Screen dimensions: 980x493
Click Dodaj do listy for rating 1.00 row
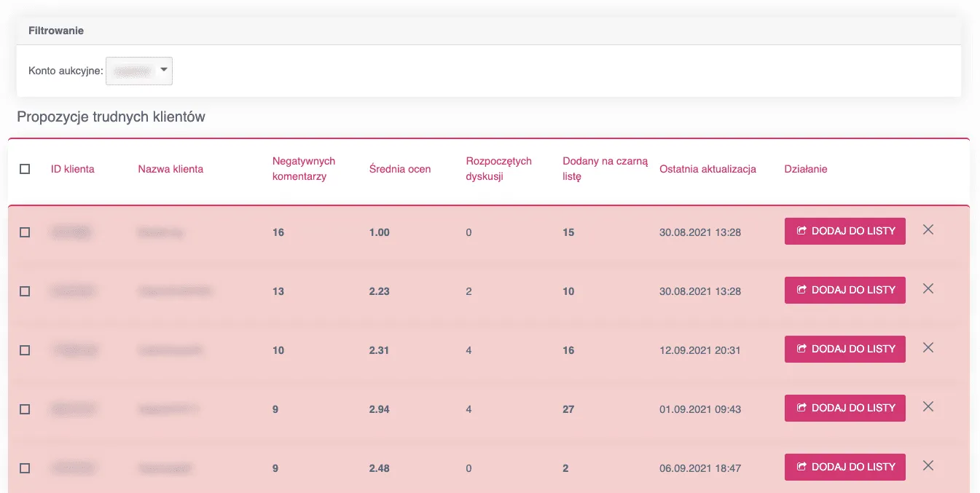click(844, 231)
